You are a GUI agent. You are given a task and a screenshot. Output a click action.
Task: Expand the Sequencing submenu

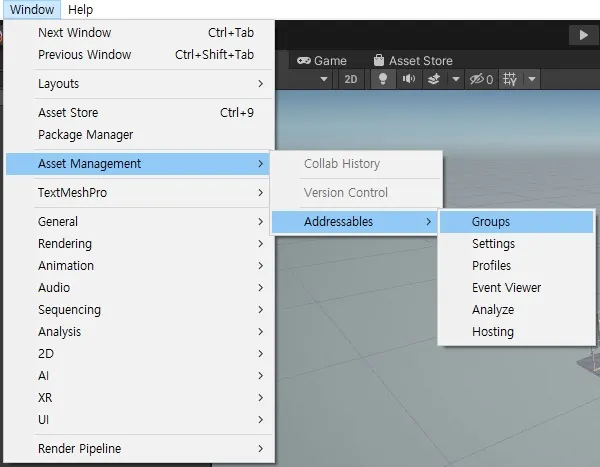(139, 310)
